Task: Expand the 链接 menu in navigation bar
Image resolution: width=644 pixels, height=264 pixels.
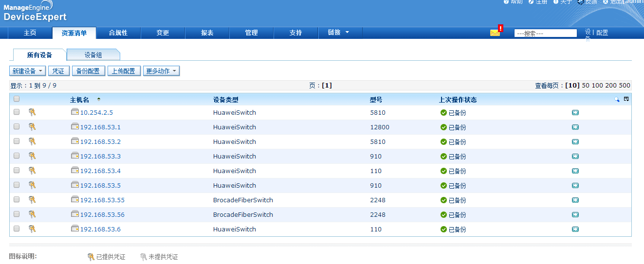Action: 339,33
